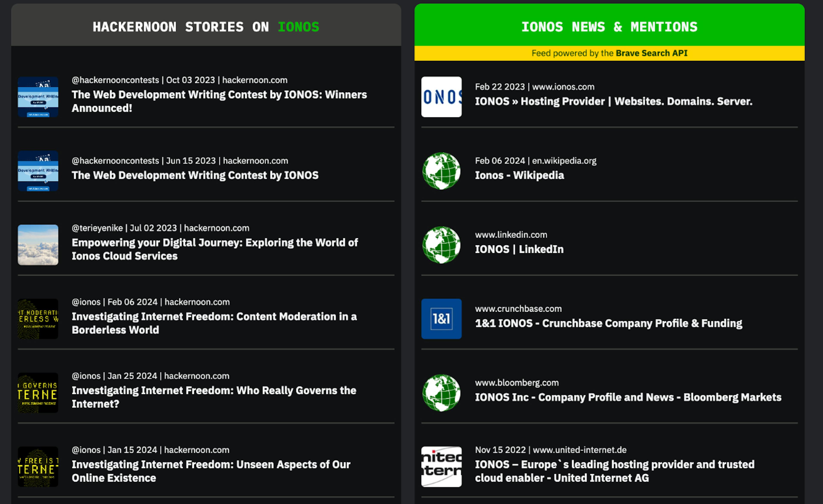The image size is (823, 504).
Task: Open the Web Development Writing Contest by IONOS story
Action: [x=195, y=175]
